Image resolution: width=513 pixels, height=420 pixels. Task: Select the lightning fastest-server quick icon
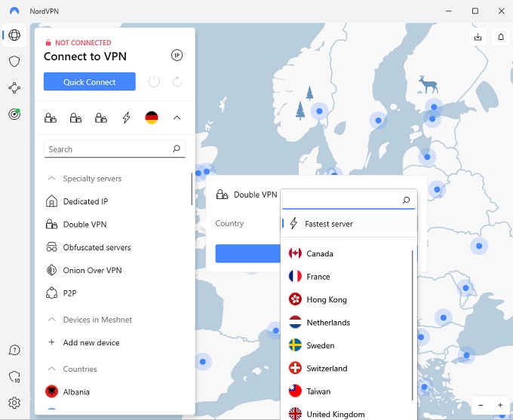(126, 118)
